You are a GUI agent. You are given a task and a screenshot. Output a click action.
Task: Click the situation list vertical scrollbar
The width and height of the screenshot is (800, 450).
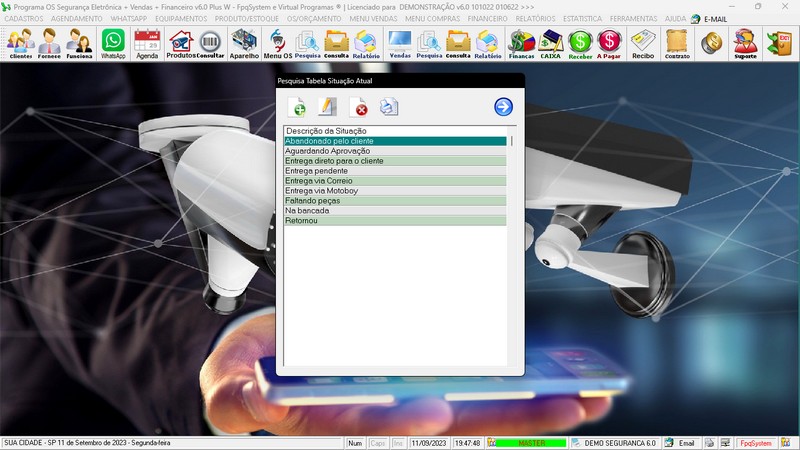point(512,250)
